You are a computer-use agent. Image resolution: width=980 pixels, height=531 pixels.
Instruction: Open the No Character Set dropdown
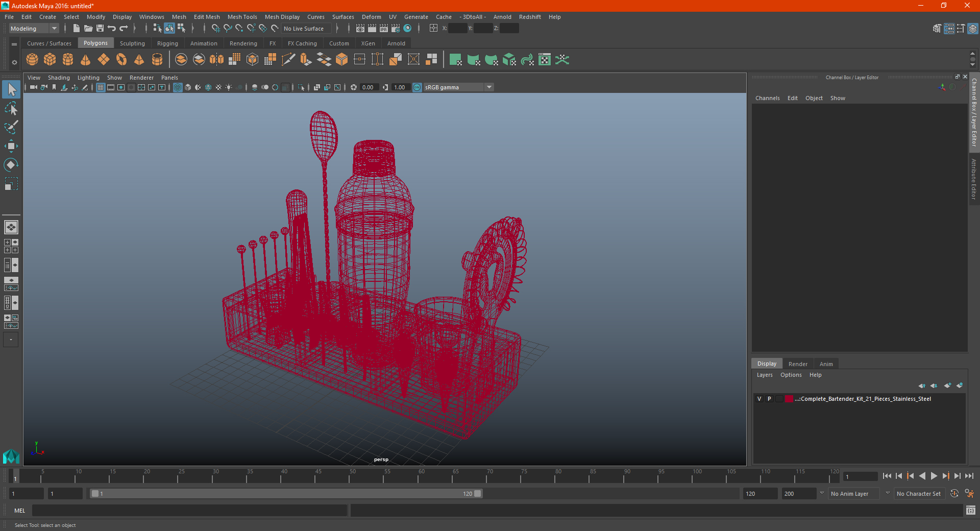click(x=920, y=494)
